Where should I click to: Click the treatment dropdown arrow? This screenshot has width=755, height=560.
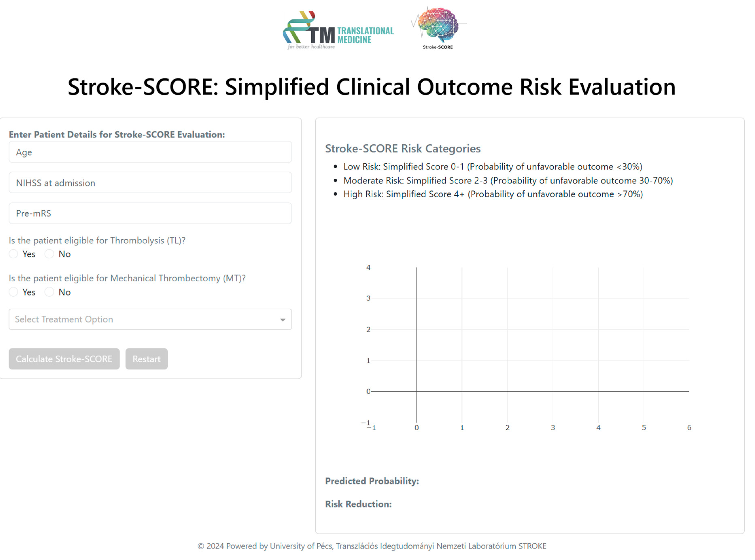pyautogui.click(x=283, y=320)
